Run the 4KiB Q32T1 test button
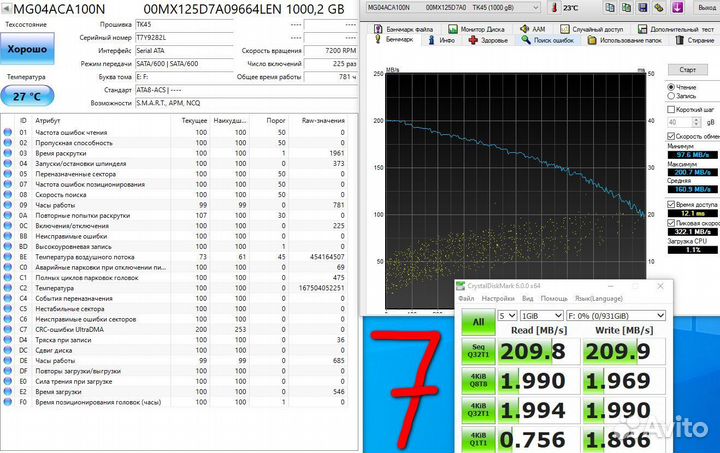 (478, 410)
